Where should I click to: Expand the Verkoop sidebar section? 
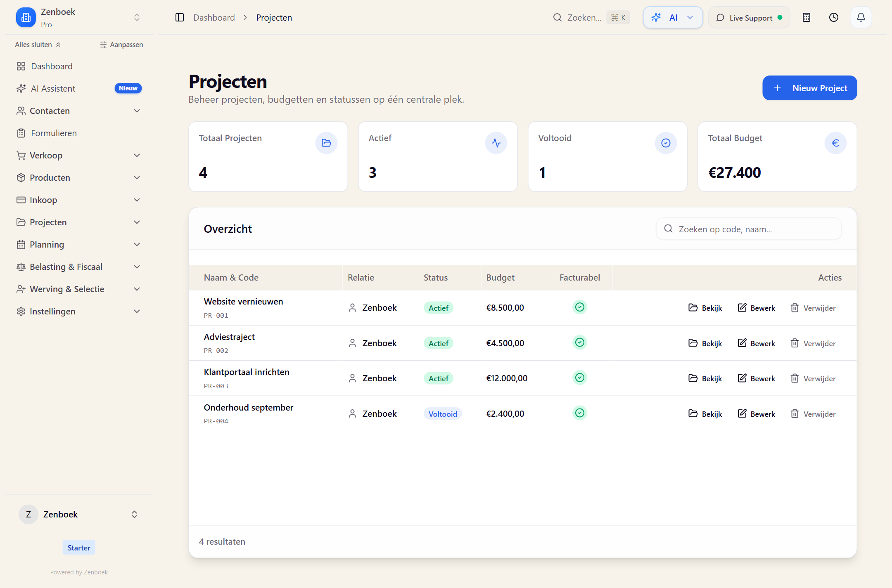click(78, 155)
